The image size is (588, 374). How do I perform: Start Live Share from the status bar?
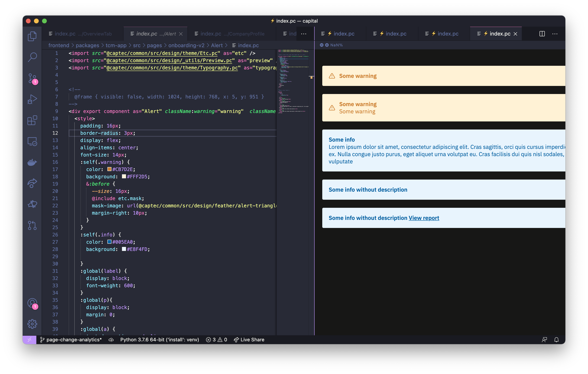coord(249,339)
